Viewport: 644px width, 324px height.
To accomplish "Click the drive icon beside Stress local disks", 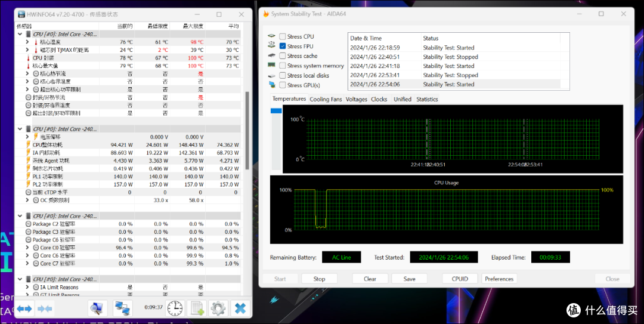I will click(271, 76).
